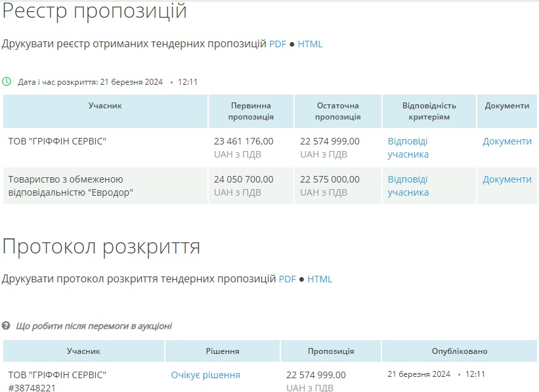
Task: Click ТОВ "ГРІФФІН СЕРВІС" in register table
Action: coord(57,141)
